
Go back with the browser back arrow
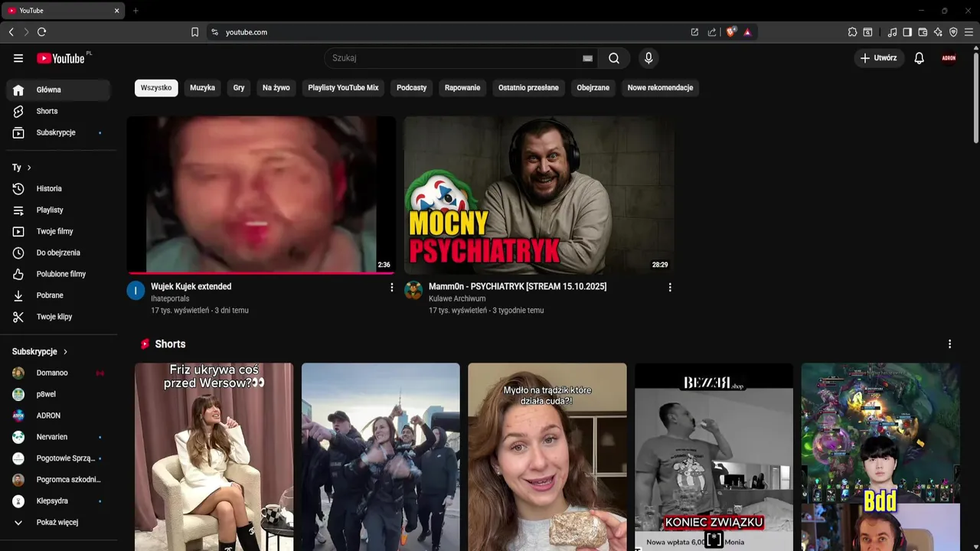click(x=11, y=32)
